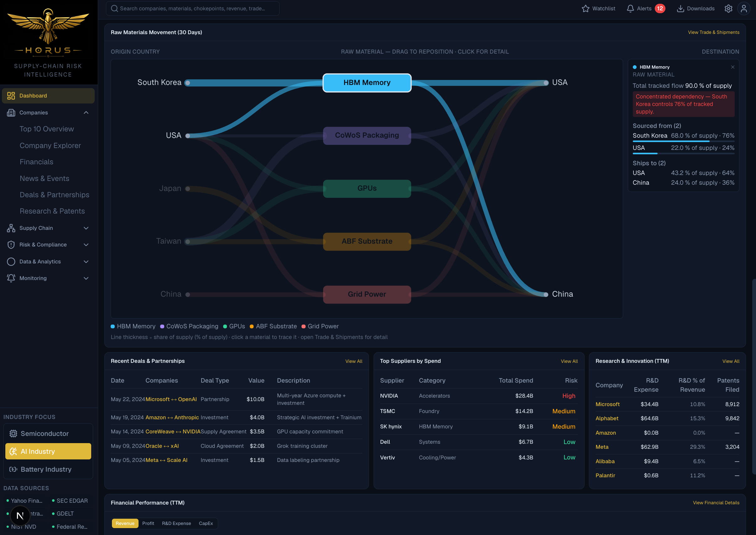Click the Monitoring bell icon
Viewport: 756px width, 535px height.
pyautogui.click(x=11, y=278)
